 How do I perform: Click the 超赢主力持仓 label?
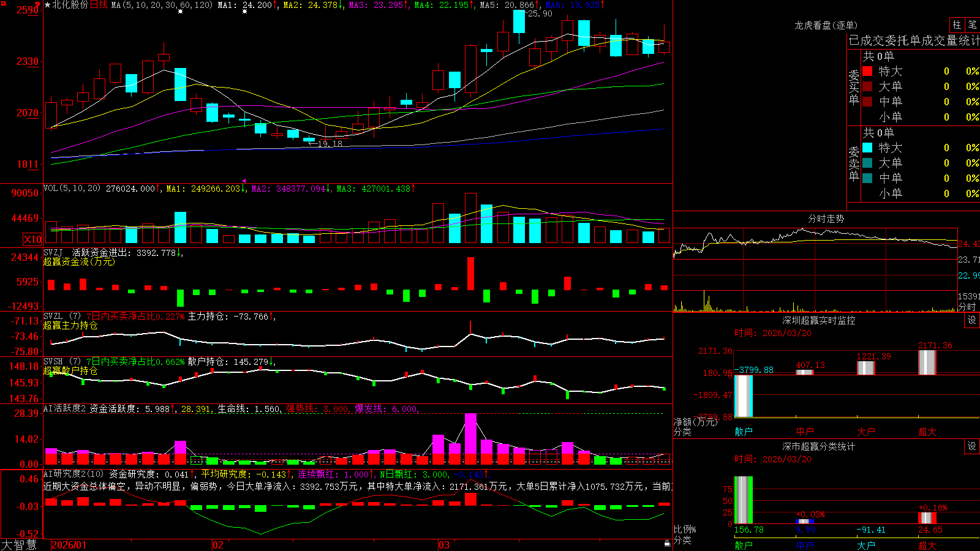[70, 325]
